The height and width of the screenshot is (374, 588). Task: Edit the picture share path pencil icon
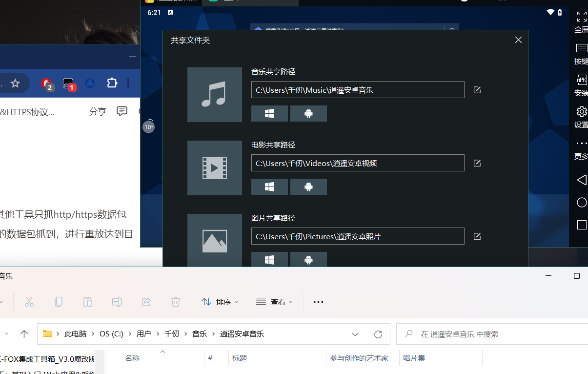[477, 236]
